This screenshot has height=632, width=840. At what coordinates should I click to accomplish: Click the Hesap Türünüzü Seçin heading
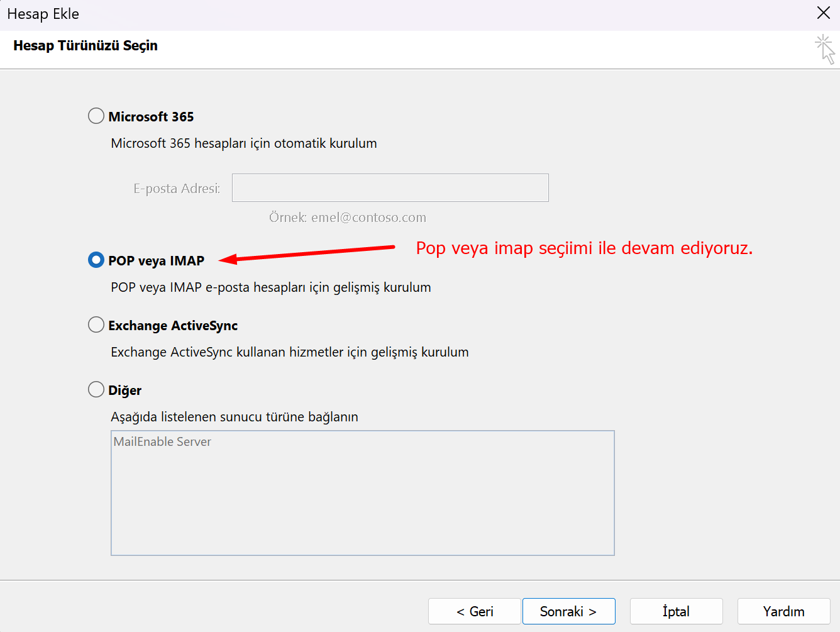[85, 45]
